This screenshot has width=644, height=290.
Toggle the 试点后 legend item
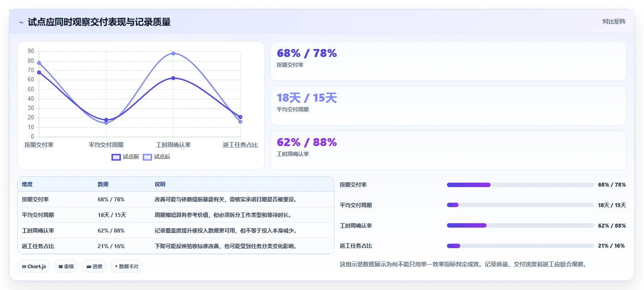[x=157, y=157]
